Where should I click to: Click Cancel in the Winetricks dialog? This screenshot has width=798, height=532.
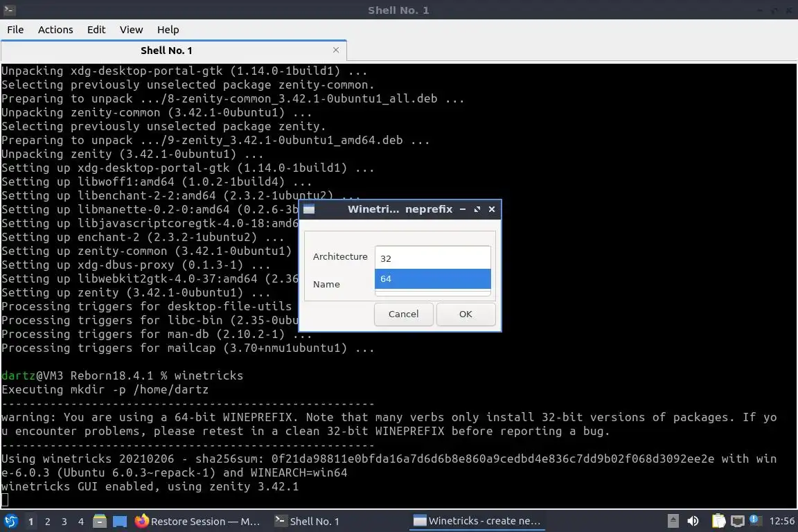tap(404, 314)
